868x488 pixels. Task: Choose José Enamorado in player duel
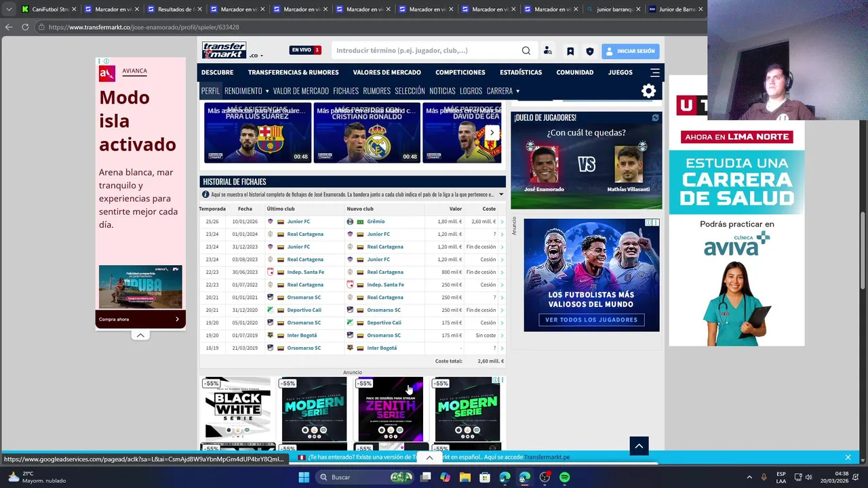pyautogui.click(x=544, y=166)
